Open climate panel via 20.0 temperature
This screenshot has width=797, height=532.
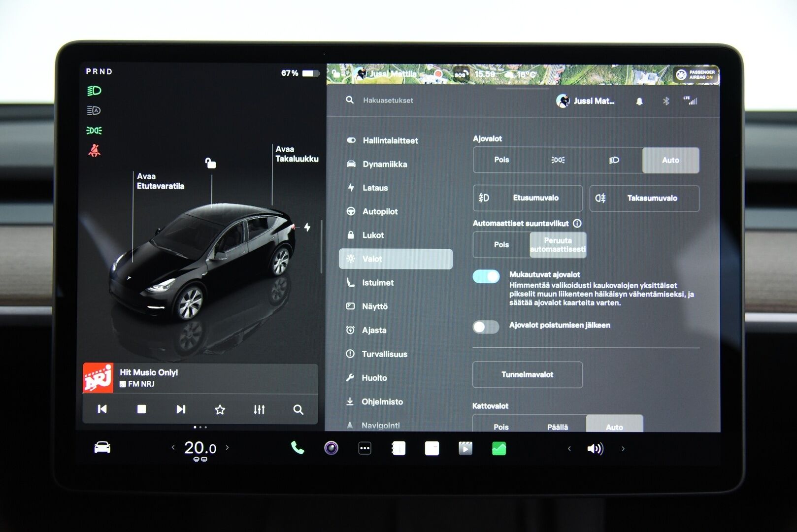[x=200, y=448]
